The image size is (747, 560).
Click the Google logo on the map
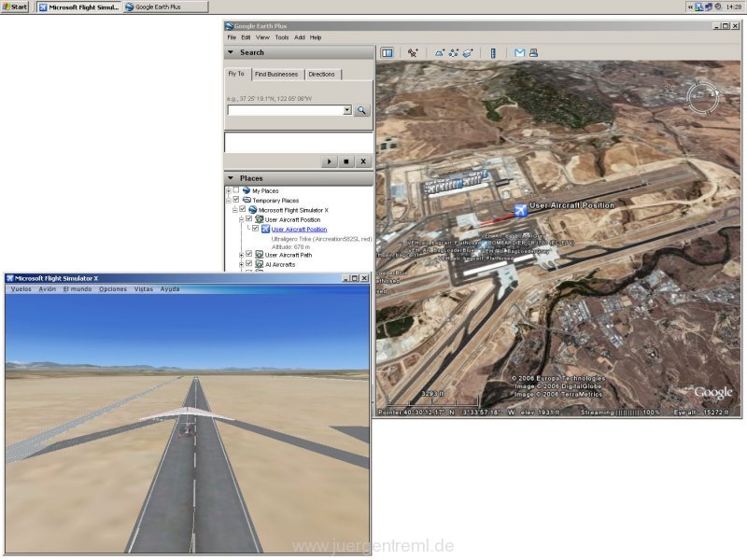(x=712, y=392)
